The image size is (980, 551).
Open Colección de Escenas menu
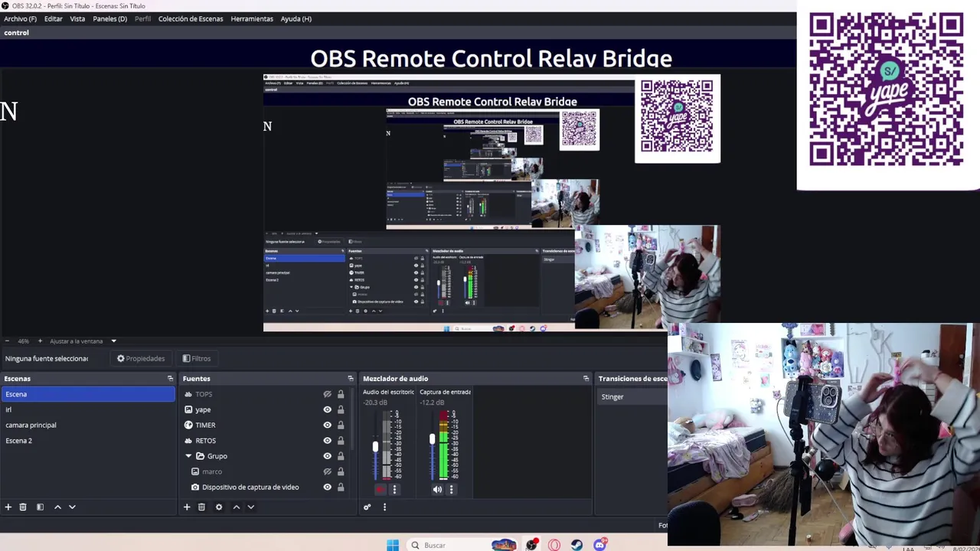coord(191,18)
